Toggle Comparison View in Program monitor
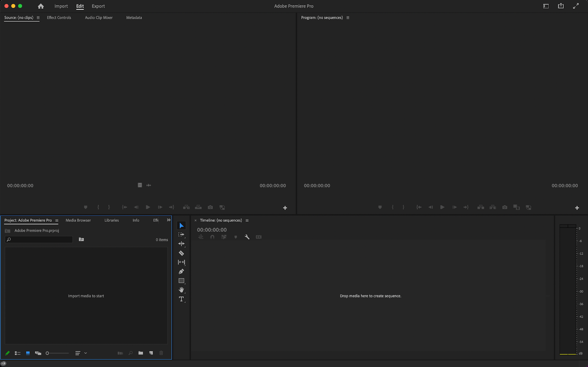This screenshot has width=588, height=367. coord(516,207)
